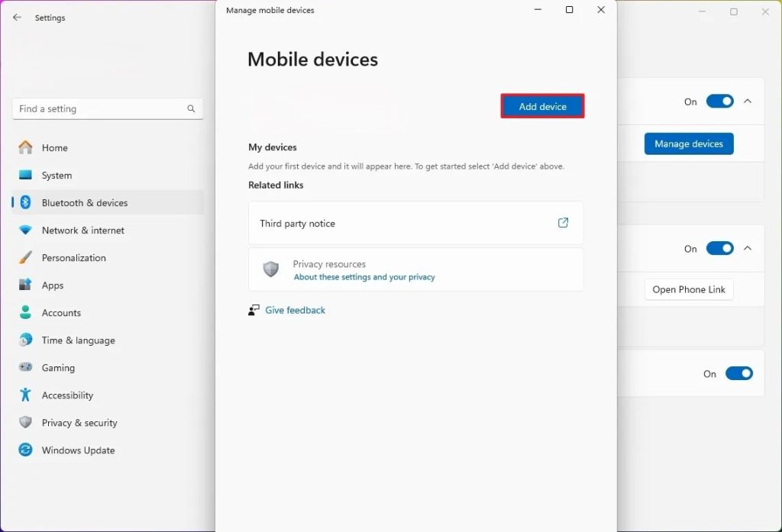Toggle the switch above Open Phone Link
Screen dimensions: 782x532
(719, 248)
